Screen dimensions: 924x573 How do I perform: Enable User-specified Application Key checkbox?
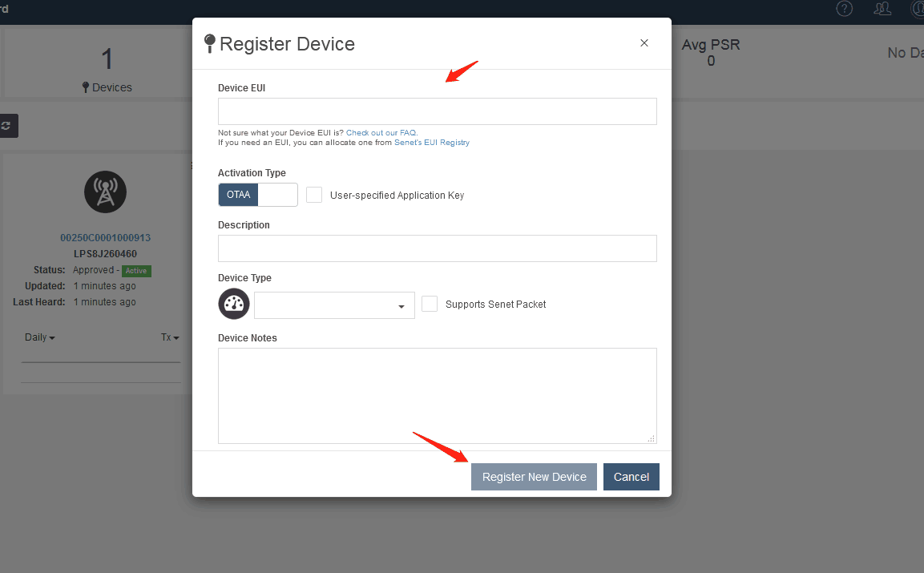click(x=314, y=195)
